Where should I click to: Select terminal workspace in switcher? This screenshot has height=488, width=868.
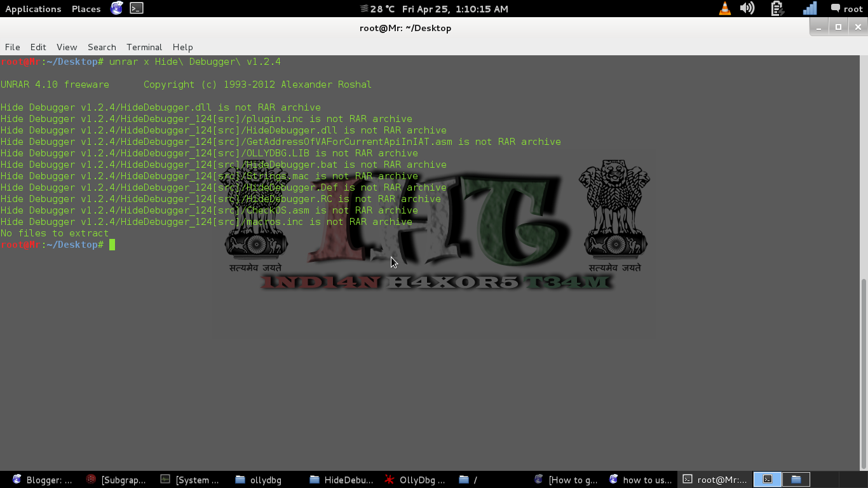(768, 480)
